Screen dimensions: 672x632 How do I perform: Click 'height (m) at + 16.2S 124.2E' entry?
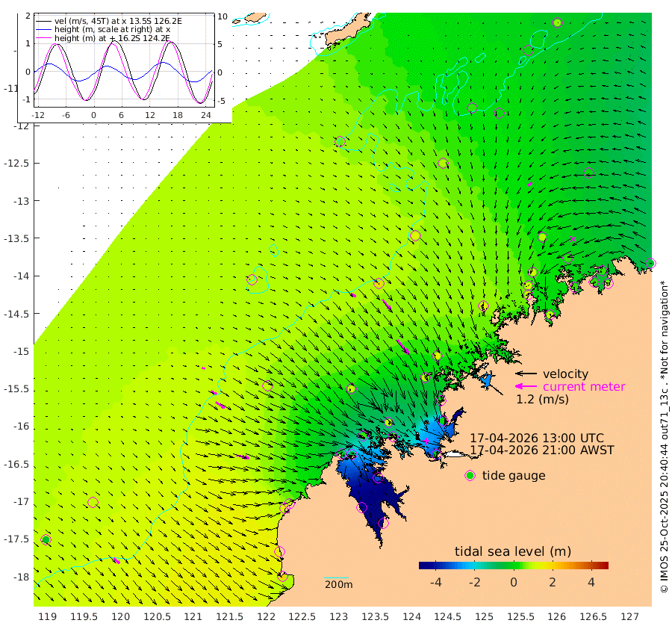112,38
